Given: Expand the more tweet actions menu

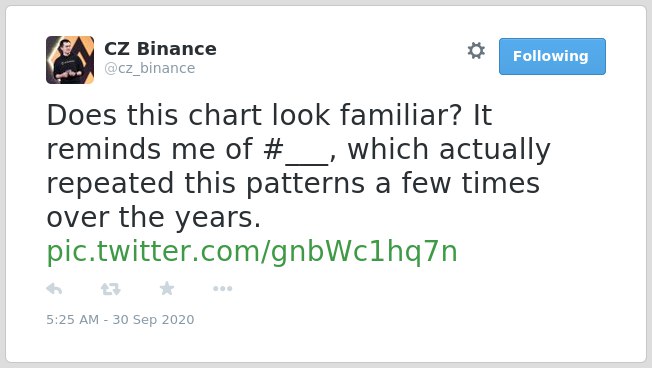Looking at the screenshot, I should (x=222, y=289).
